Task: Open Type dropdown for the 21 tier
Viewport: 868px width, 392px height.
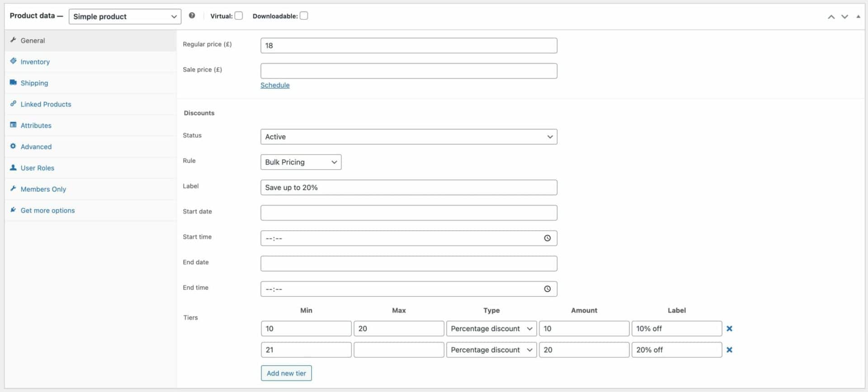Action: [491, 350]
